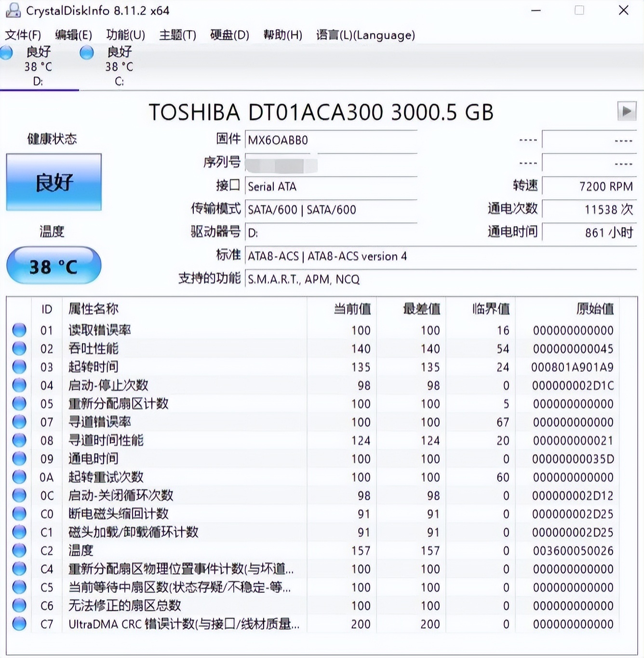The width and height of the screenshot is (644, 658).
Task: Click the 原始值 column header
Action: click(x=595, y=309)
